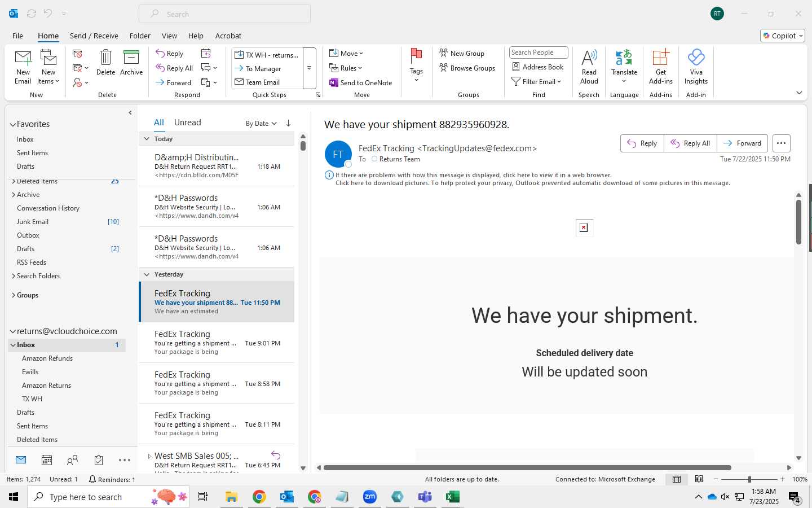Collapse the Today group
812x508 pixels.
click(147, 139)
